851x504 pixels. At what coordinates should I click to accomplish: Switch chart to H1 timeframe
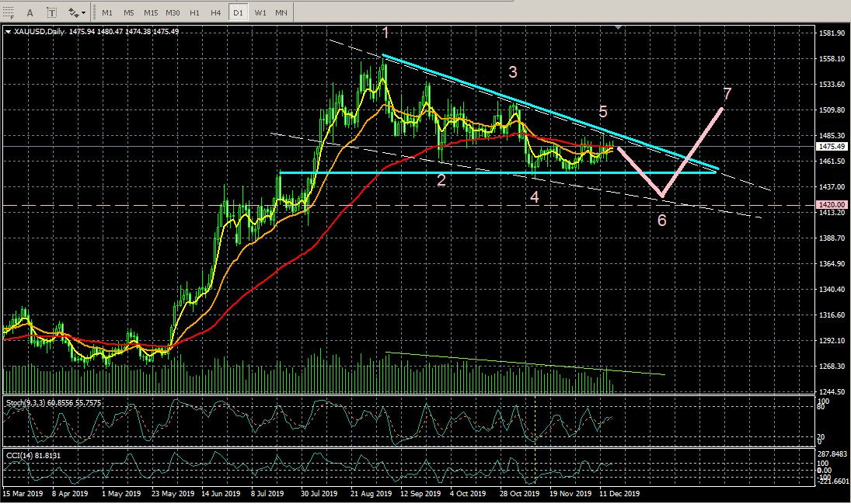(195, 12)
